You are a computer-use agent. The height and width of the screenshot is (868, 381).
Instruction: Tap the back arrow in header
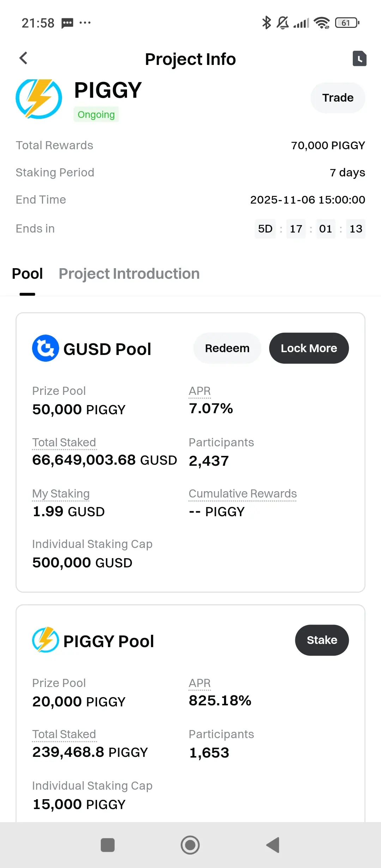point(24,58)
